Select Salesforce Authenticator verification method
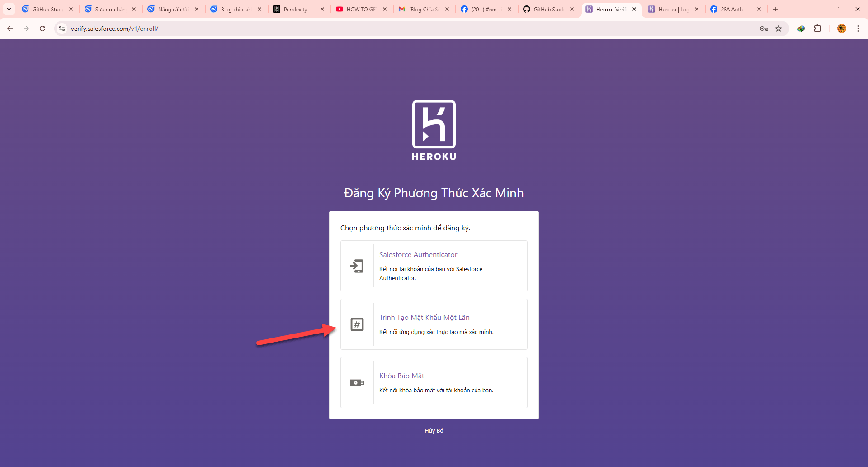 [x=434, y=266]
